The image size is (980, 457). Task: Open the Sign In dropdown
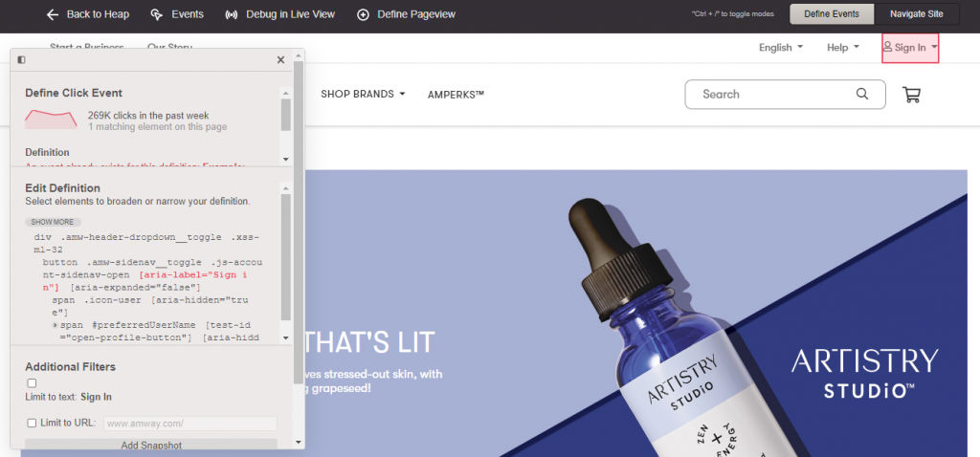[x=910, y=48]
